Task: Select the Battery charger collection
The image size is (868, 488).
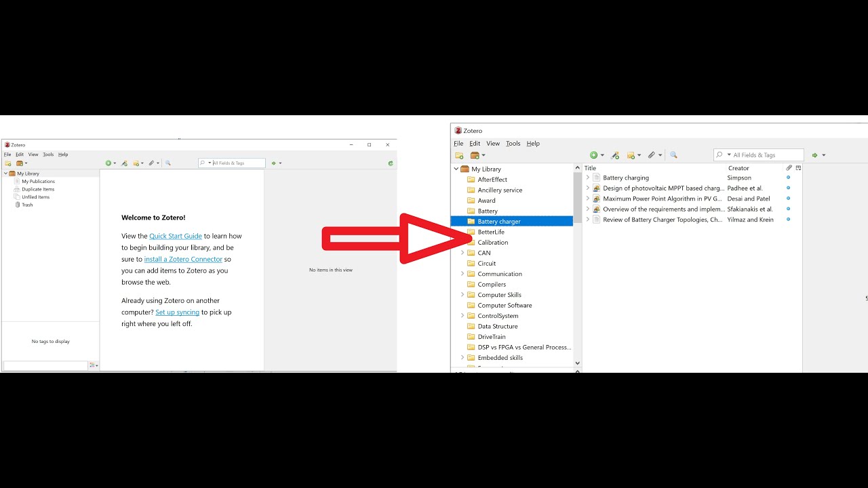Action: coord(512,221)
